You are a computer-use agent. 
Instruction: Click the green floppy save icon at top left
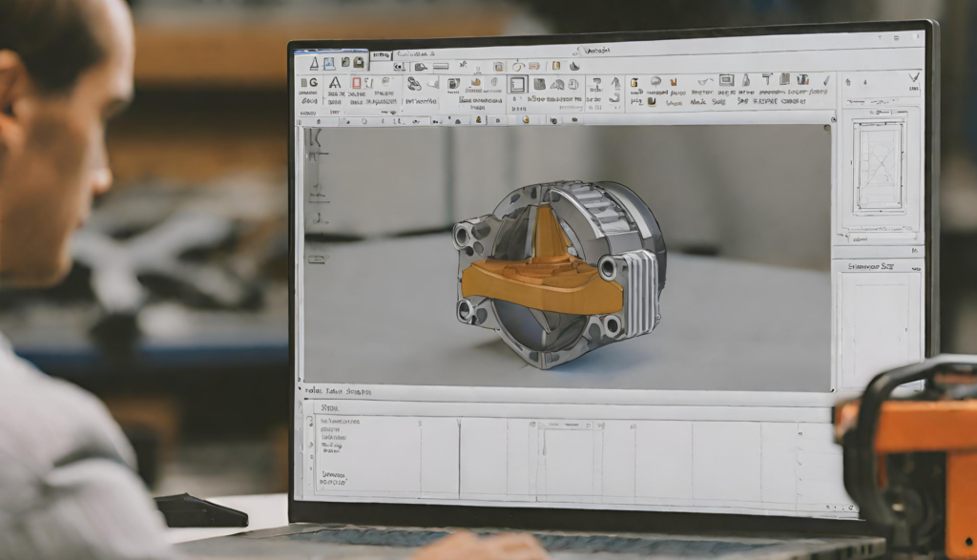(359, 62)
